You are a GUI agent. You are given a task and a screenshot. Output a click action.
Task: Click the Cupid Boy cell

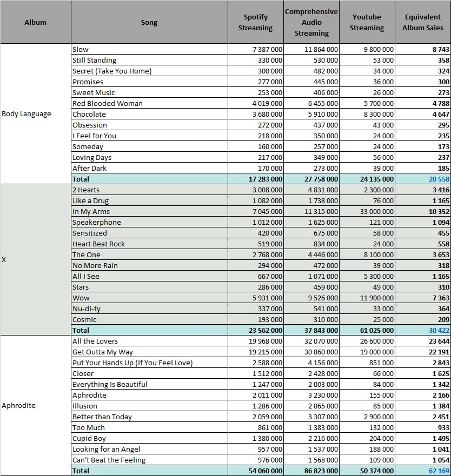point(149,438)
